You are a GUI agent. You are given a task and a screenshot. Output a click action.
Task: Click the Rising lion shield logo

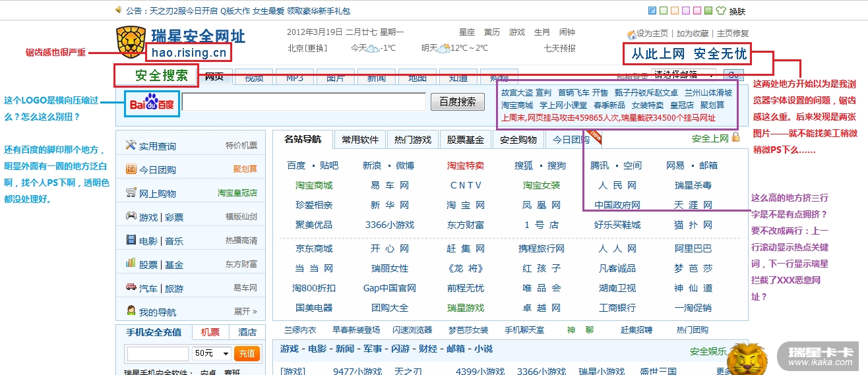[x=131, y=43]
